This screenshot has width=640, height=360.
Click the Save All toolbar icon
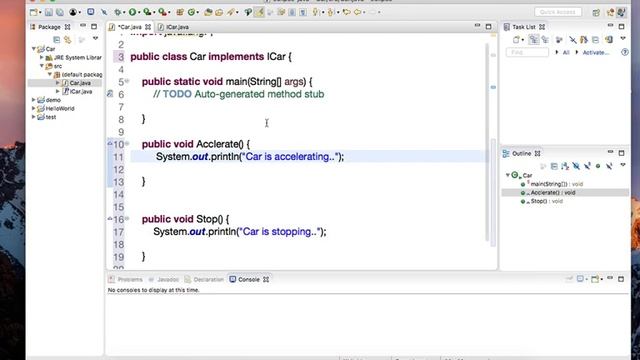point(60,12)
